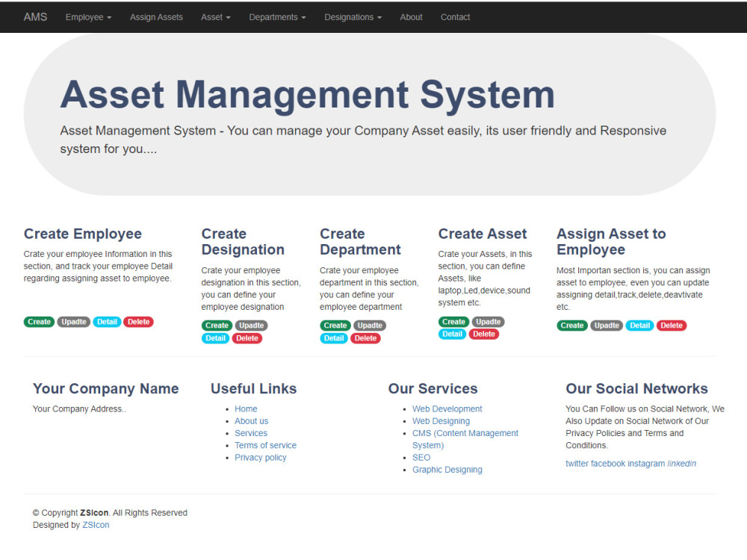Viewport: 747px width, 560px height.
Task: Click Delete badge under Create Department
Action: pos(366,338)
